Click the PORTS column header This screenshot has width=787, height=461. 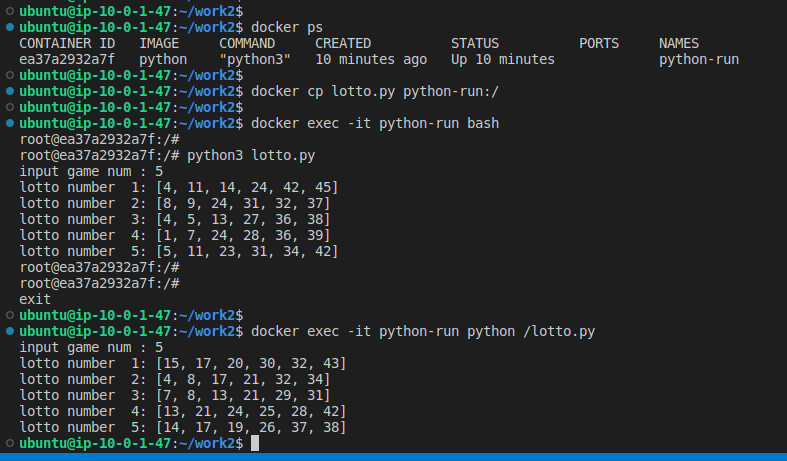point(599,43)
